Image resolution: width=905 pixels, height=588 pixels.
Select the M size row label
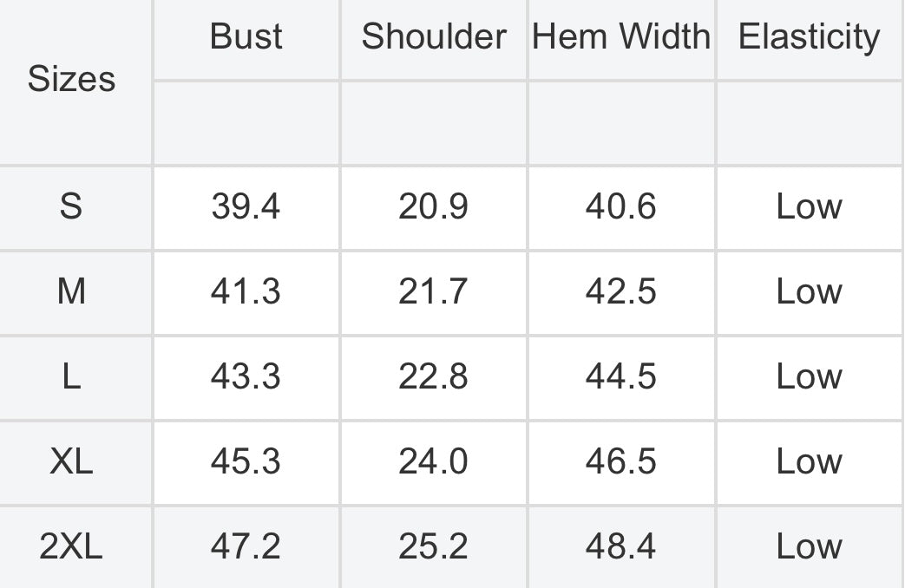pos(71,291)
